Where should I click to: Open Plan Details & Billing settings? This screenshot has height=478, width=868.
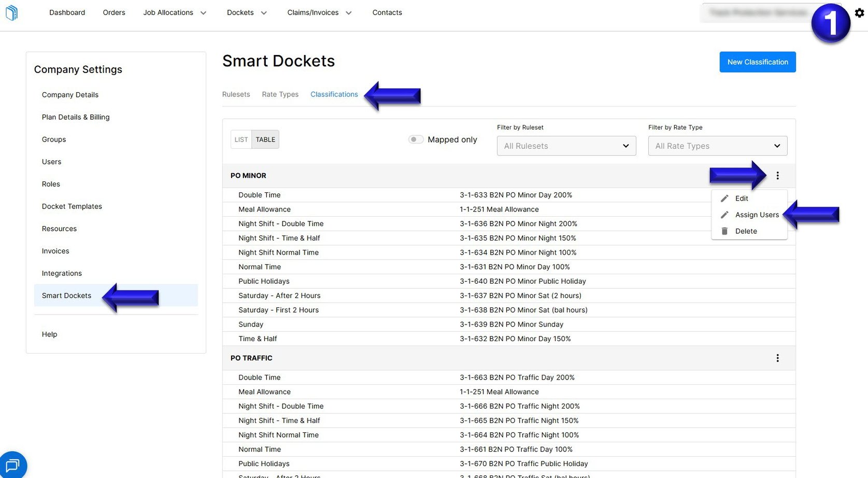click(x=76, y=117)
